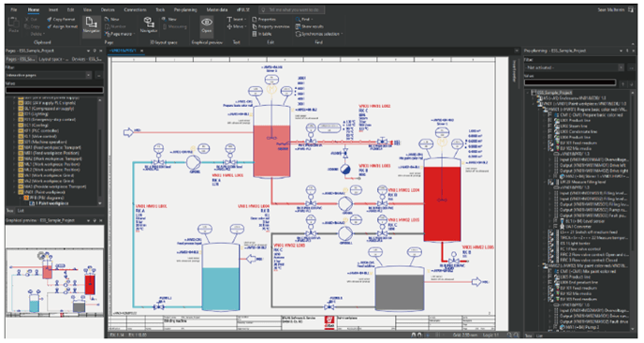Click the user account icon top right
Image resolution: width=644 pixels, height=343 pixels.
pyautogui.click(x=631, y=9)
